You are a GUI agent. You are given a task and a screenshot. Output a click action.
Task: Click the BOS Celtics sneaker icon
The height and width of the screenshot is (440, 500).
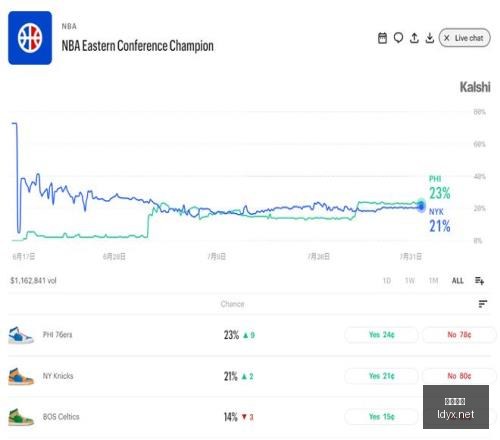click(x=21, y=417)
